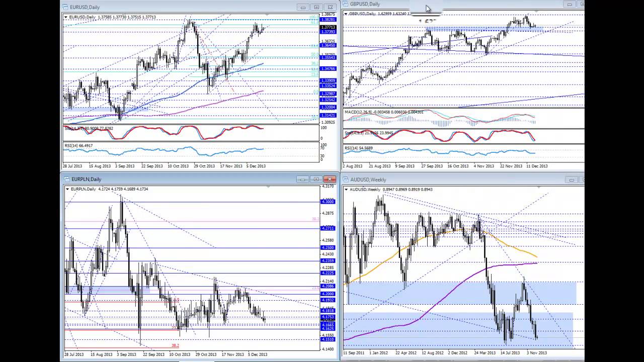Expand one-click trading arrow on EURPLN chart
This screenshot has width=644, height=362.
point(67,189)
